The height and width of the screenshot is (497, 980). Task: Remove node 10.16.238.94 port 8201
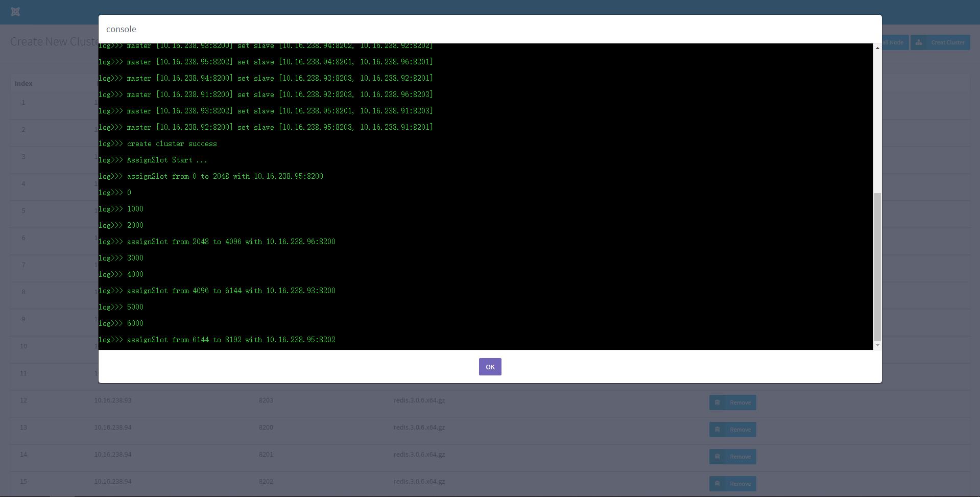[x=732, y=457]
